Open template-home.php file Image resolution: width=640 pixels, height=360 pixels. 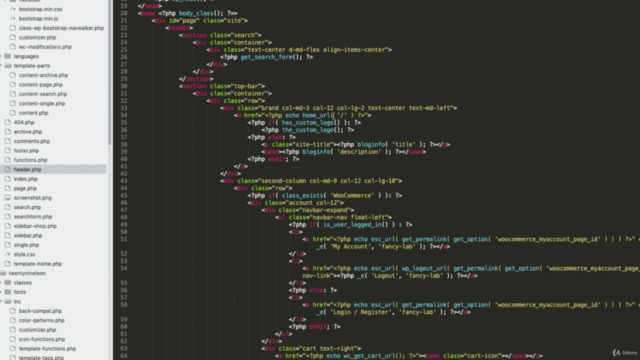click(x=38, y=263)
